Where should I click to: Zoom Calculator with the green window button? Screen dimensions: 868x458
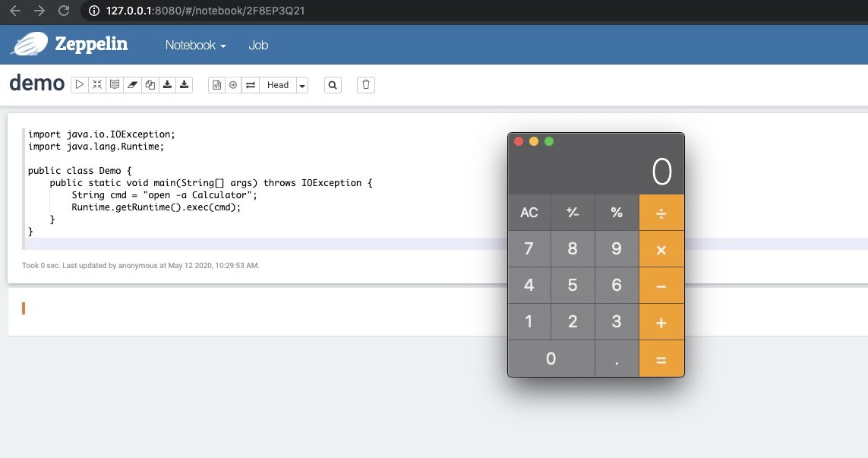click(x=549, y=141)
